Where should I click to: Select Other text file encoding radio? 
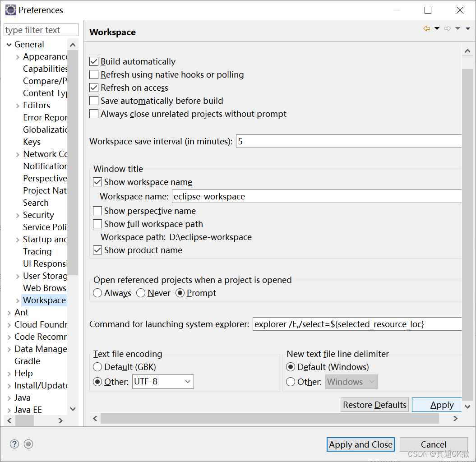click(x=97, y=382)
